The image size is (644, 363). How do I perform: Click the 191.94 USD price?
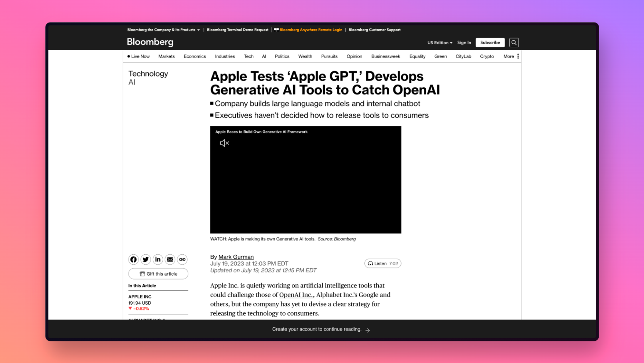tap(140, 303)
